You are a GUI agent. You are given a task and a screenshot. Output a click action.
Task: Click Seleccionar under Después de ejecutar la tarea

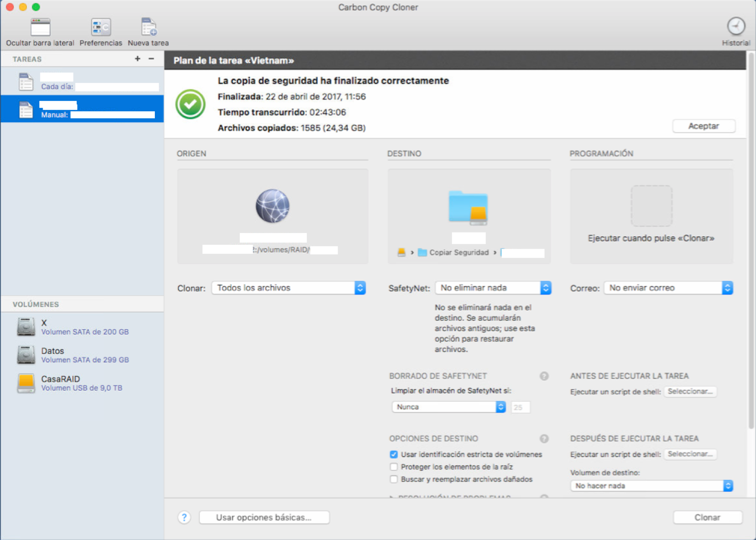(690, 454)
